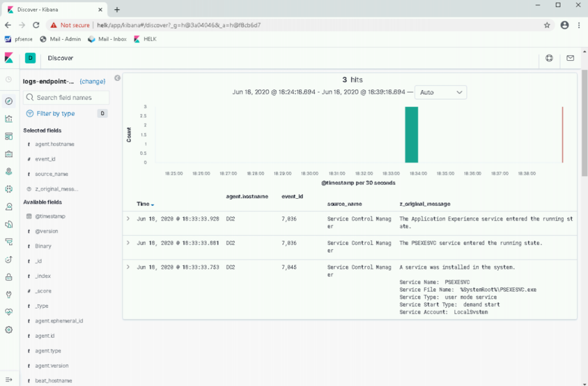Select source_name in Selected fields
Viewport: 588px width, 386px height.
pyautogui.click(x=51, y=174)
